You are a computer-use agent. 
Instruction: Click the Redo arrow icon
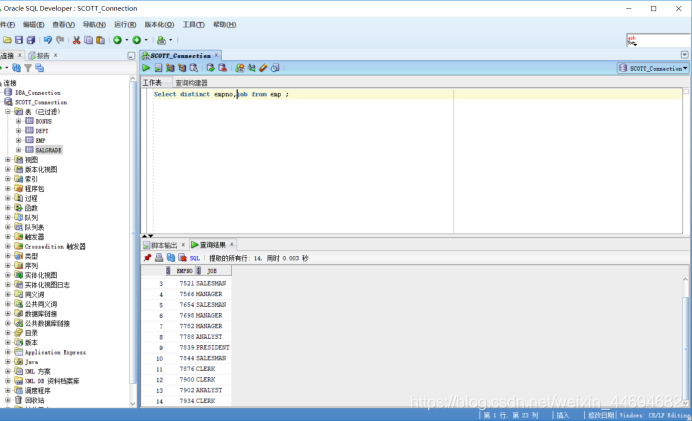tap(60, 40)
